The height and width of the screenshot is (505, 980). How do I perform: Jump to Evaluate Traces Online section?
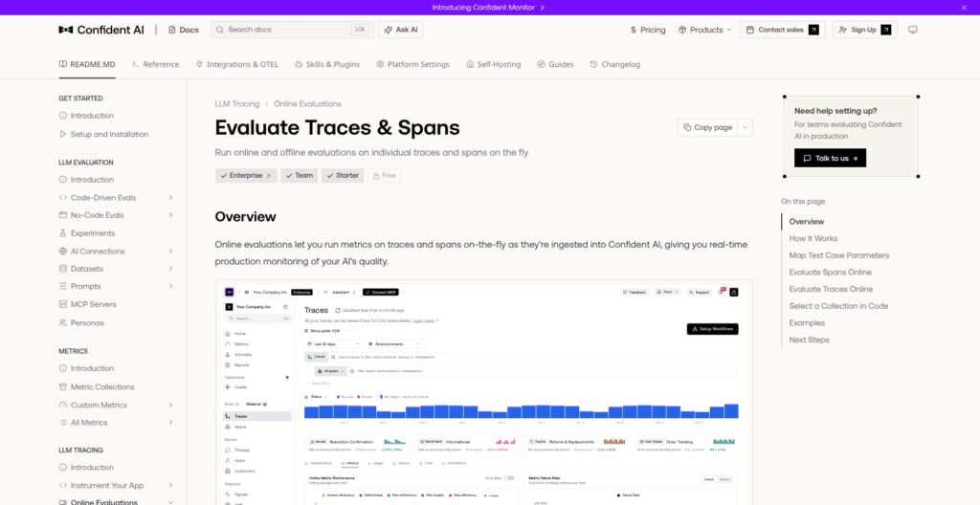coord(831,290)
